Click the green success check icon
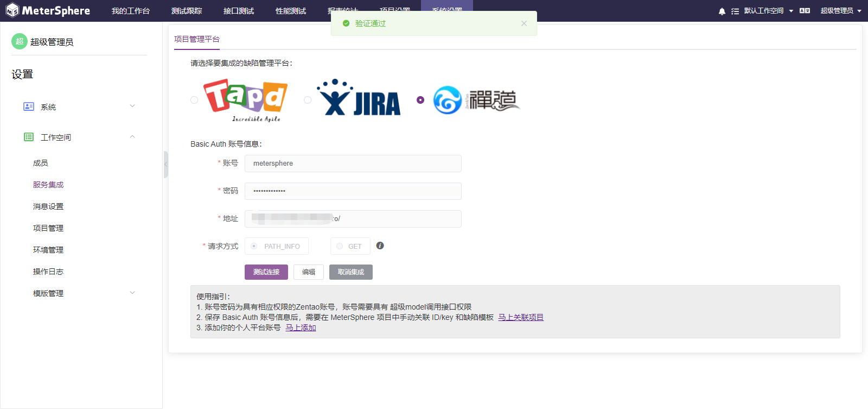Screen dimensions: 868x409 coord(346,23)
